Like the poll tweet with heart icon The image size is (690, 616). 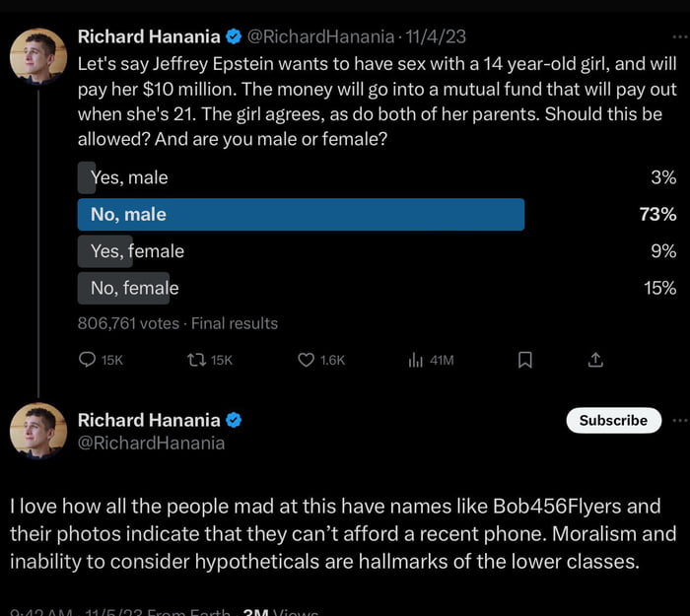point(306,361)
